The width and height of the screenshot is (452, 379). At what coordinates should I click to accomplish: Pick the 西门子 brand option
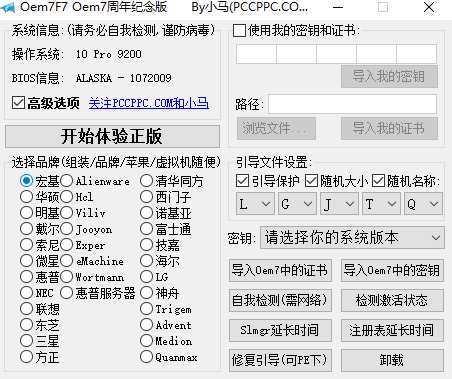146,197
